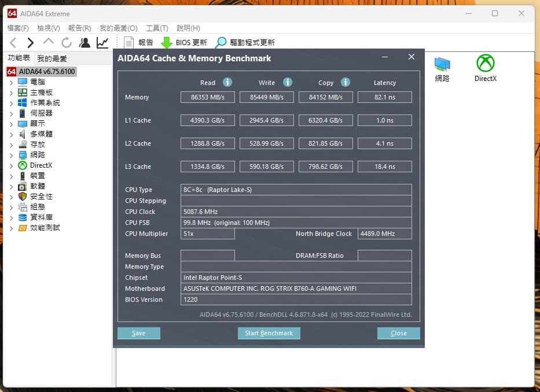The image size is (540, 392).
Task: Click the 驅動程式更新 magnifier icon
Action: (220, 42)
